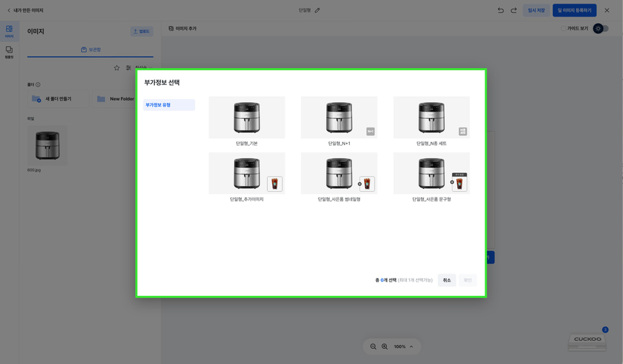The width and height of the screenshot is (623, 364).
Task: Switch to the 보관함 tab
Action: pos(91,50)
